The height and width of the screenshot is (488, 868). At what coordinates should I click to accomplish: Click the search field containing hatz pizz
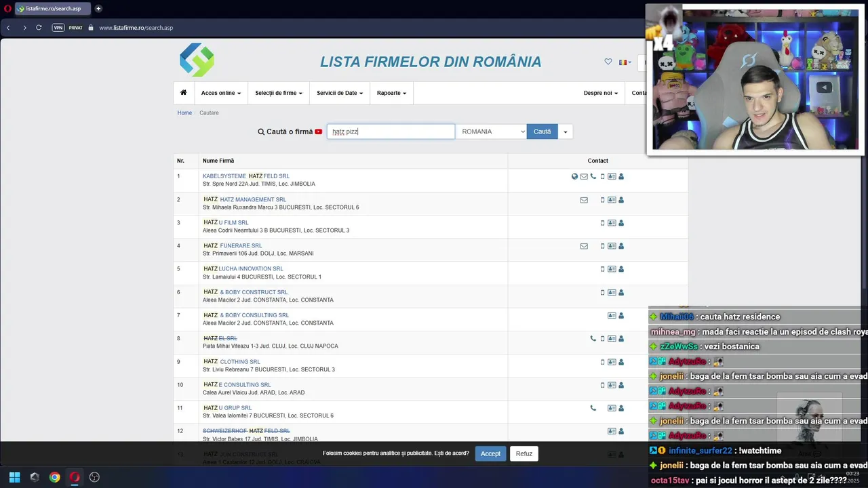click(x=391, y=131)
